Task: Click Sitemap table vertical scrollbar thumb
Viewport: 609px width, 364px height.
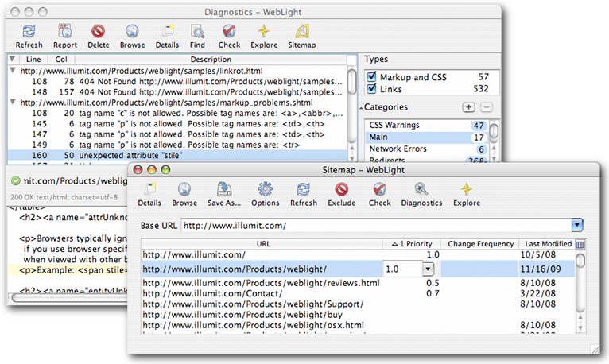Action: pyautogui.click(x=580, y=260)
